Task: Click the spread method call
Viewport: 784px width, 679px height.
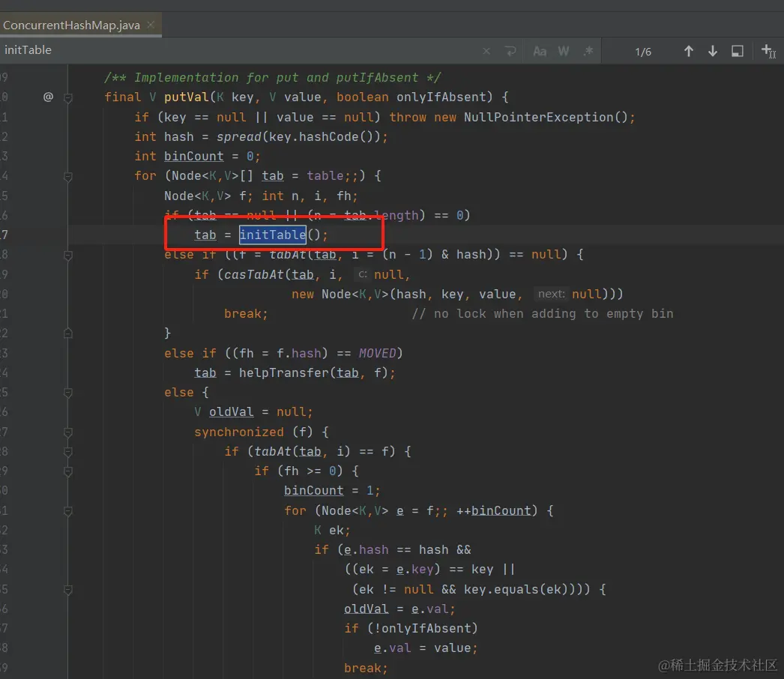Action: 239,136
